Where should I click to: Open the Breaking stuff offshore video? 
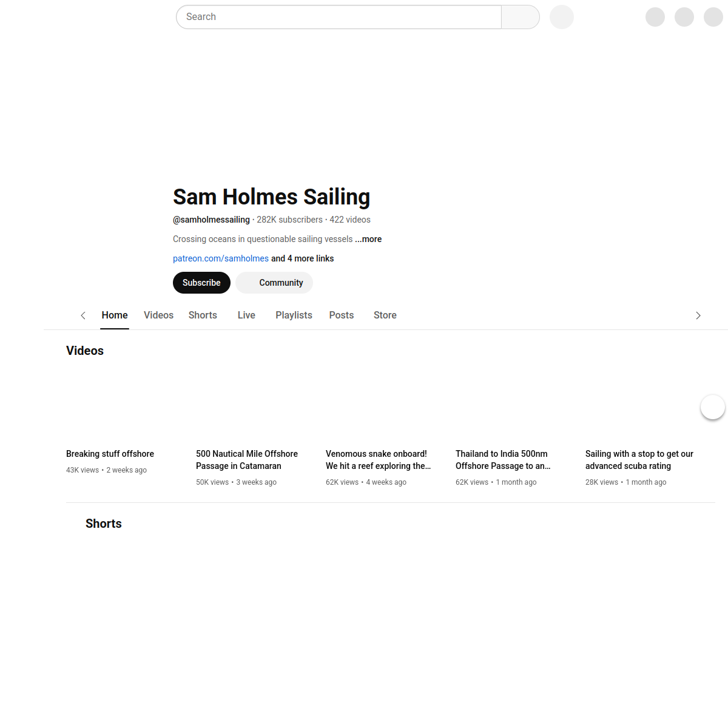[x=110, y=454]
